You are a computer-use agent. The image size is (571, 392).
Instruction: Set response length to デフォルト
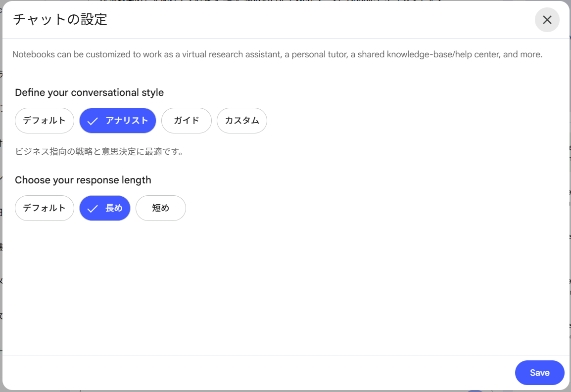[45, 208]
